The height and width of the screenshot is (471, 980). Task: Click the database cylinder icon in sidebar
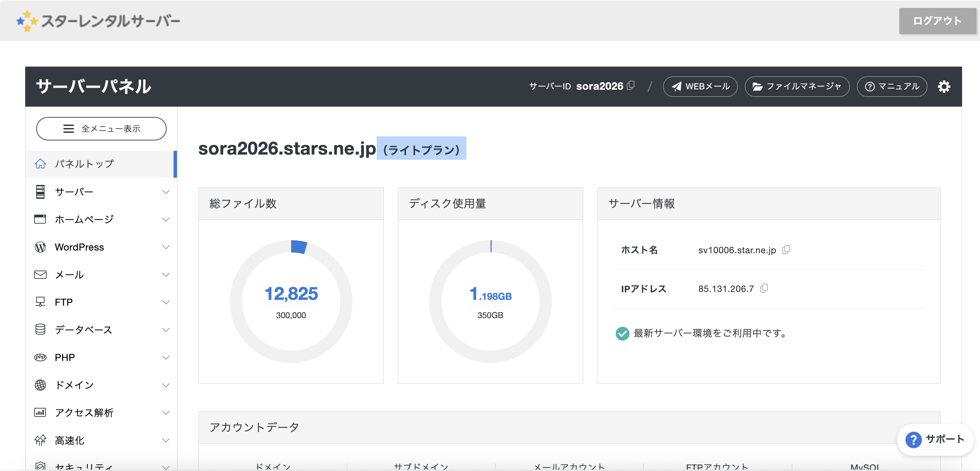pyautogui.click(x=40, y=330)
